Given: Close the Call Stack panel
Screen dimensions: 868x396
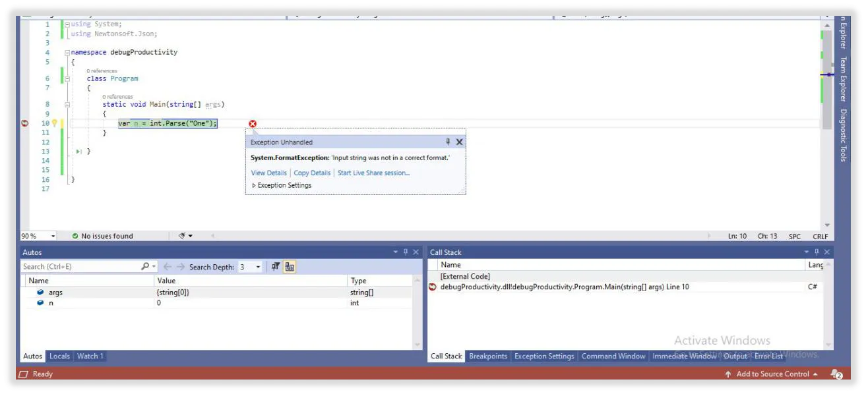Looking at the screenshot, I should [x=827, y=252].
